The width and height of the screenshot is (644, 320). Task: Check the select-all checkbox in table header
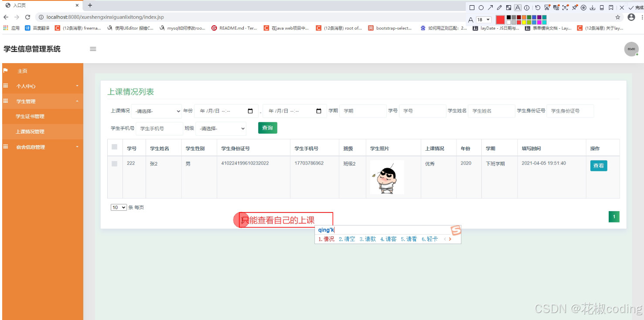point(115,147)
